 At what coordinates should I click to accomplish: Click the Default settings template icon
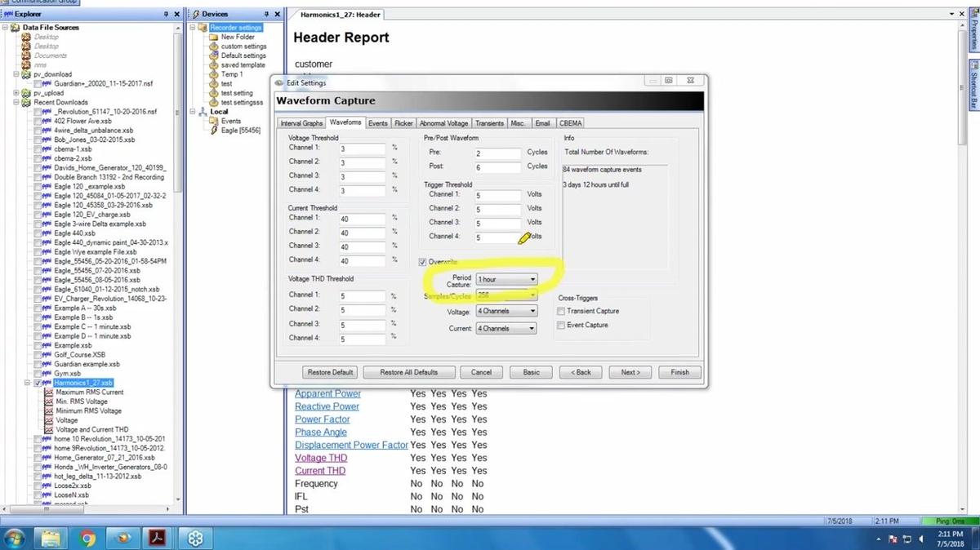coord(214,55)
